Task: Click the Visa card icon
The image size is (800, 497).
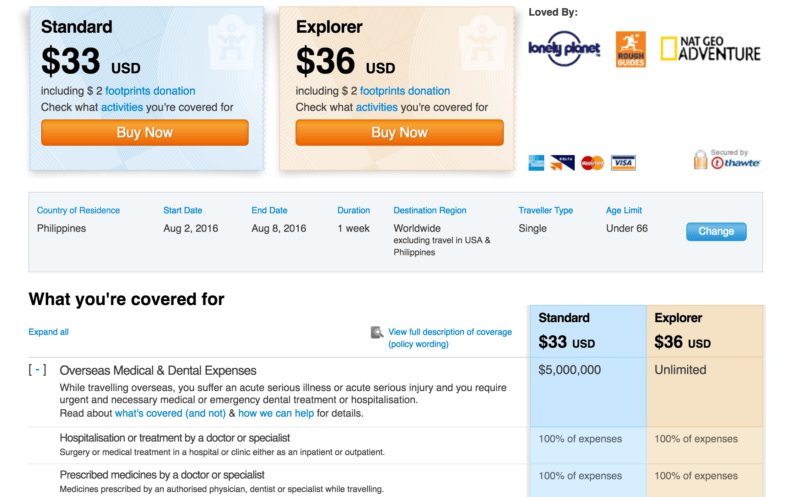Action: pyautogui.click(x=623, y=163)
